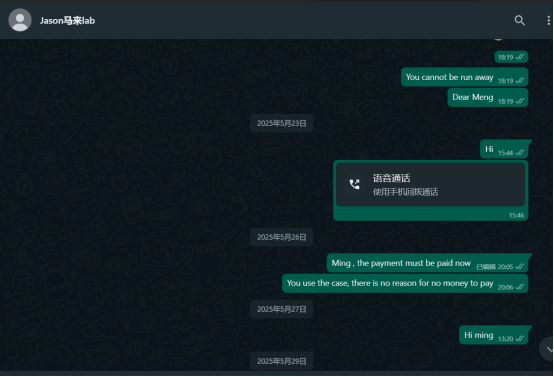
Task: Select the "You cannot be run away" message
Action: point(464,77)
